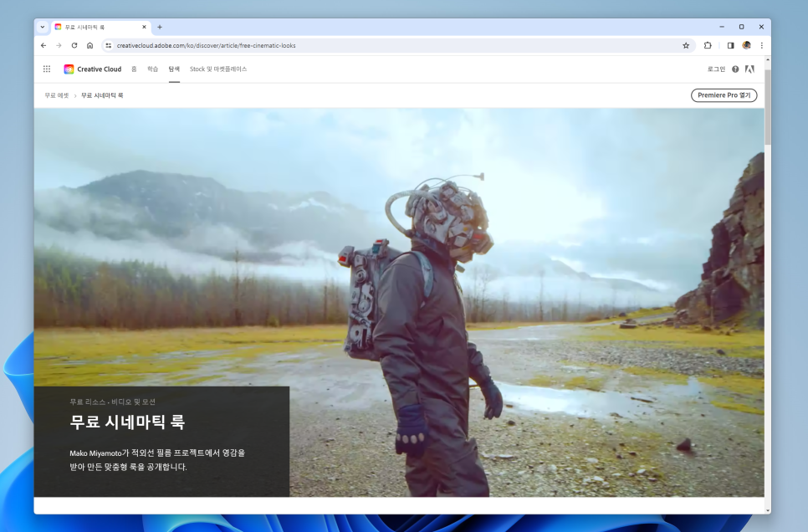Toggle the browser side panel
Viewport: 808px width, 532px height.
tap(730, 45)
